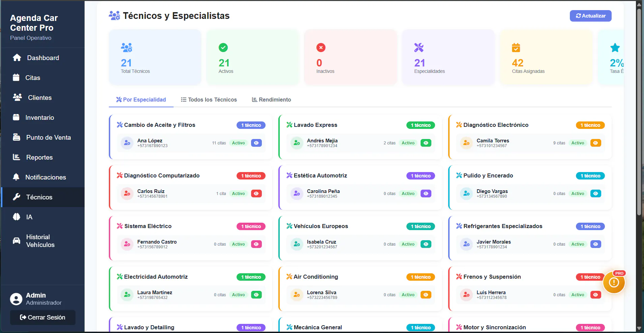This screenshot has height=333, width=644.
Task: View details with Ana López's eye button
Action: pos(256,143)
